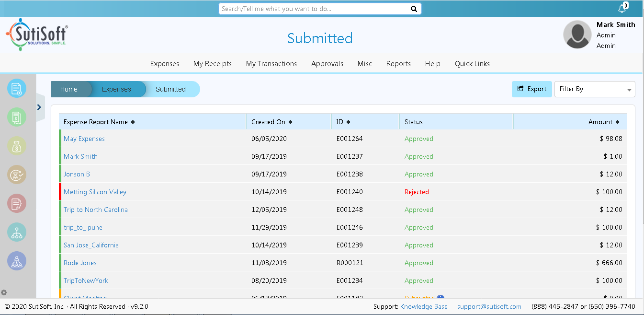Click the Home breadcrumb
This screenshot has height=315, width=644.
69,90
